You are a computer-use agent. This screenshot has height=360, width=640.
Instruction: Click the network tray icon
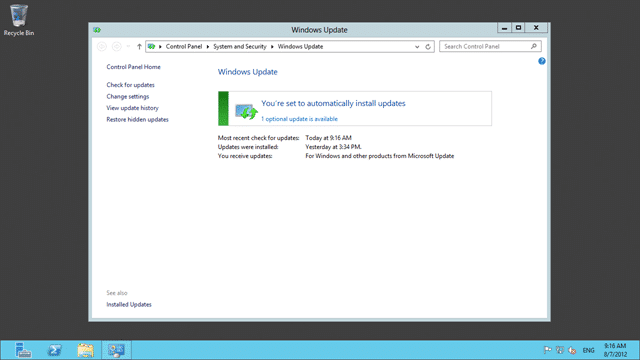point(560,350)
